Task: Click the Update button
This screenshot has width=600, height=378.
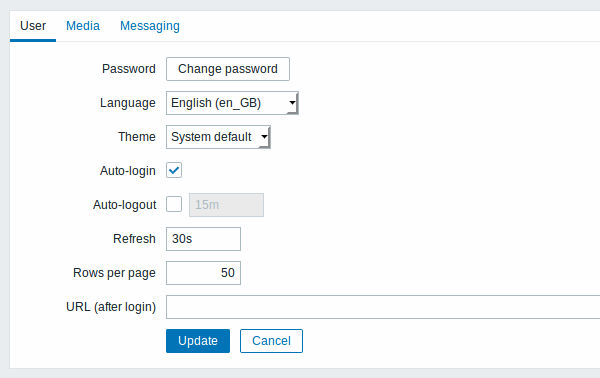Action: click(x=198, y=341)
